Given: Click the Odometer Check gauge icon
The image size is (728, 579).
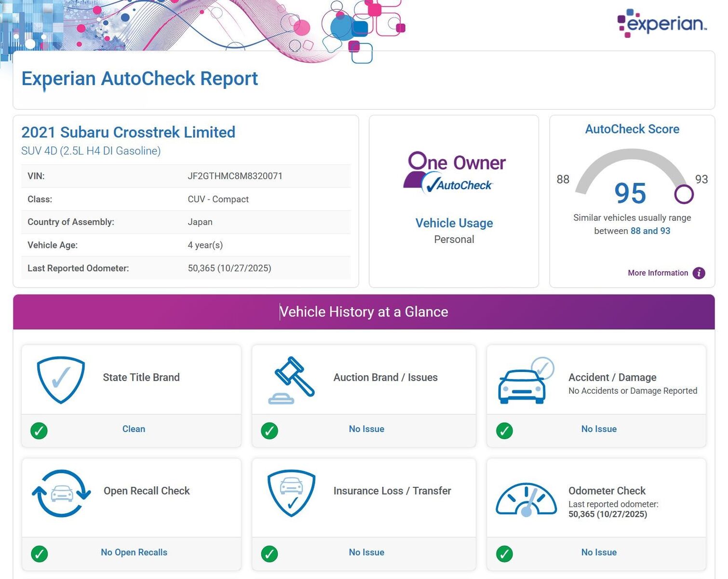Looking at the screenshot, I should (x=526, y=499).
